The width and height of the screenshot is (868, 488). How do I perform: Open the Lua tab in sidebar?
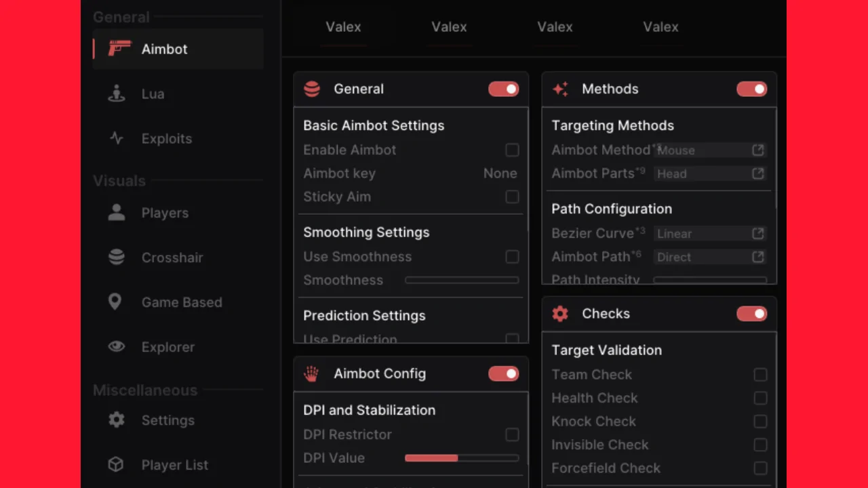[x=178, y=94]
